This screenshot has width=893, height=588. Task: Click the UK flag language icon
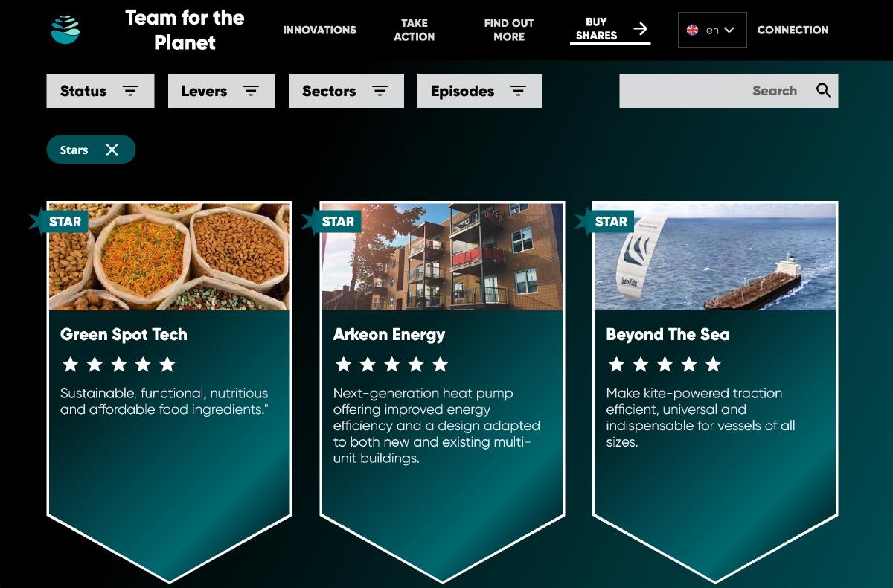coord(692,30)
